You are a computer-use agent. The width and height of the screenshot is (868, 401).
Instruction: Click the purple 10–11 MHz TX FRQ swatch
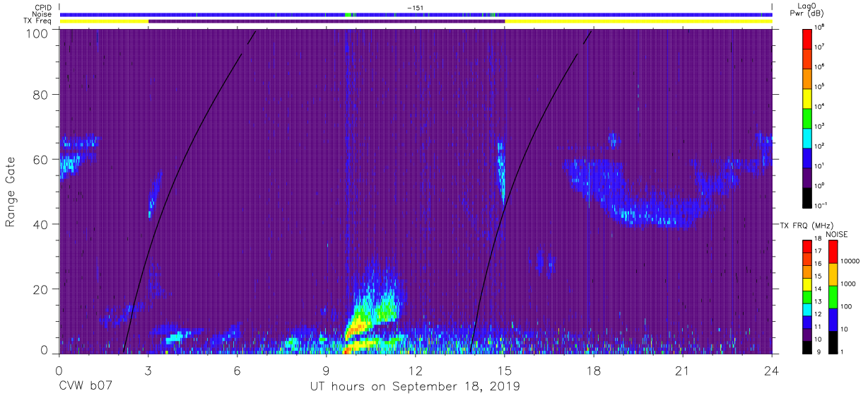point(807,334)
